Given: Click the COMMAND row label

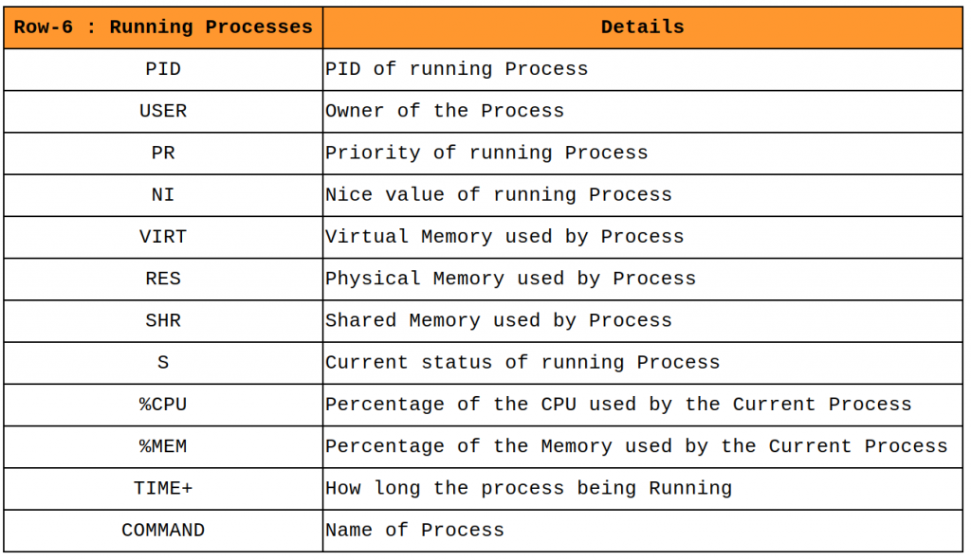Looking at the screenshot, I should click(163, 530).
